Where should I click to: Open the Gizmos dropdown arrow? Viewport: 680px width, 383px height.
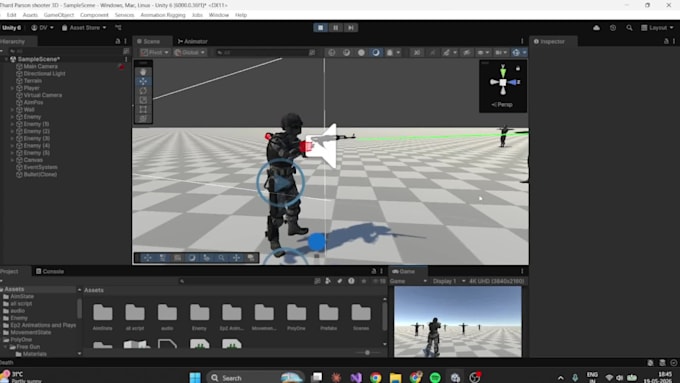tap(524, 52)
